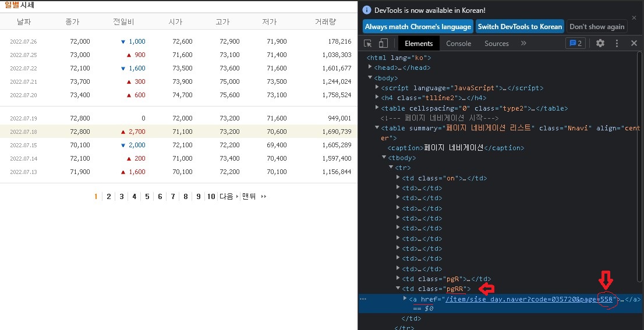Expand the td class pgR node
Viewport: 644px width, 330px height.
(398, 278)
